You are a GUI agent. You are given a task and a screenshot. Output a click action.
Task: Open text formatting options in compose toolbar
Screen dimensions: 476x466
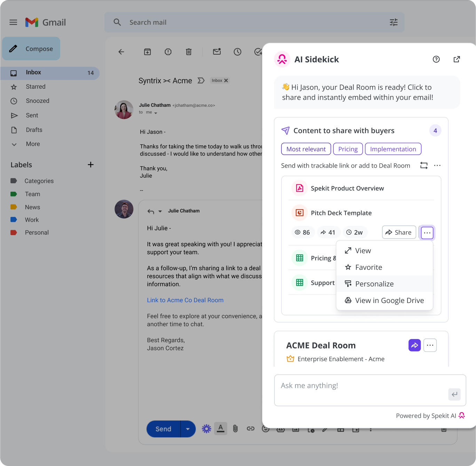tap(221, 428)
